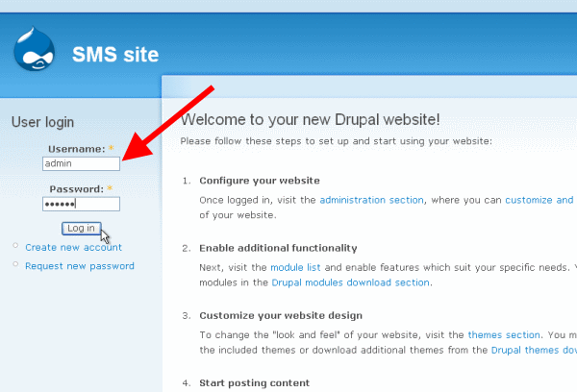Screen dimensions: 577x392
Task: Visit the administration section link
Action: tap(371, 200)
